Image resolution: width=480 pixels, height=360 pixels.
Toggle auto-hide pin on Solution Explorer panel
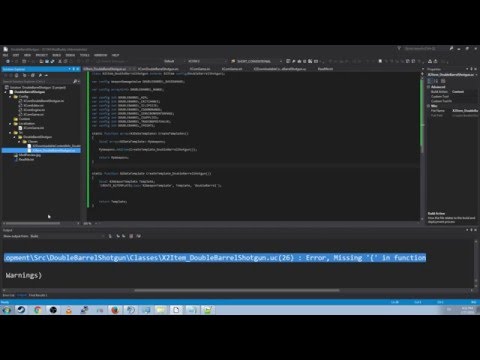pyautogui.click(x=74, y=69)
